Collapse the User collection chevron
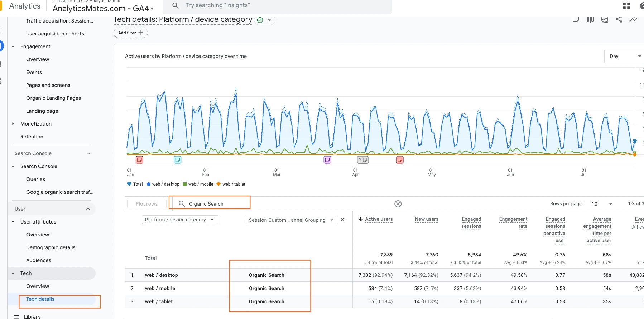 (x=88, y=209)
